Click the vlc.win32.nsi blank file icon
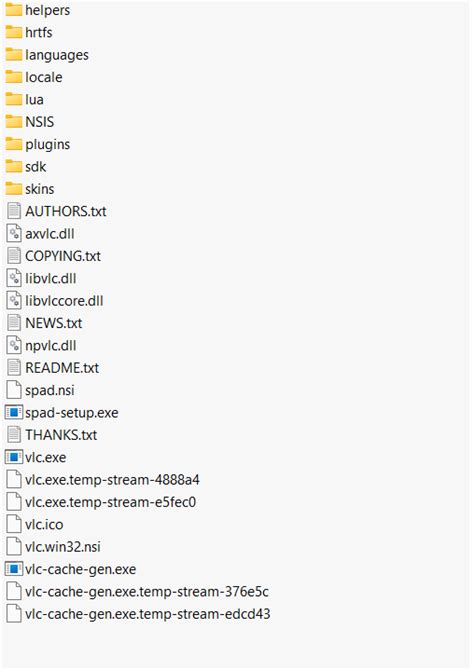 click(x=14, y=547)
